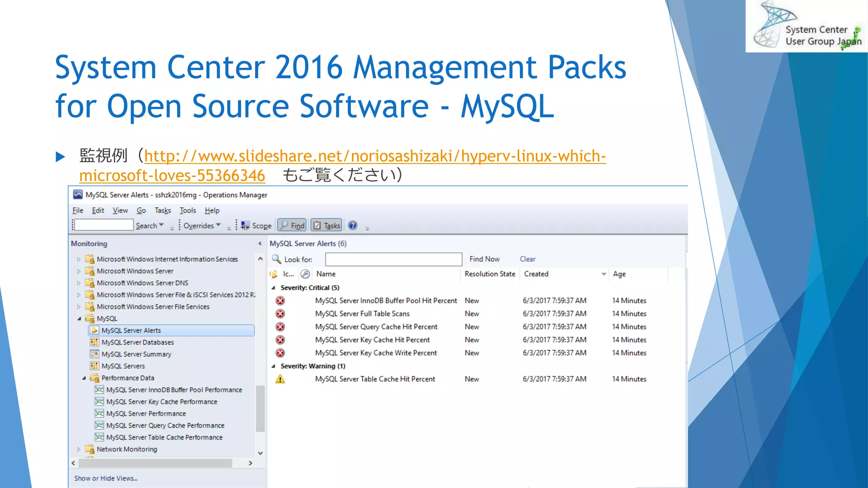868x488 pixels.
Task: Open the Tools menu
Action: (x=188, y=211)
